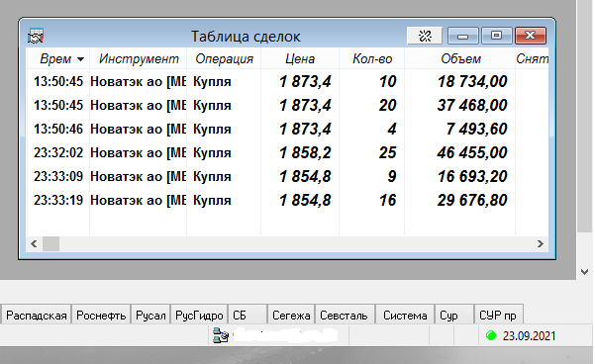Viewport: 595px width, 364px height.
Task: Click the date 23.09.2021 in status bar
Action: (x=529, y=336)
